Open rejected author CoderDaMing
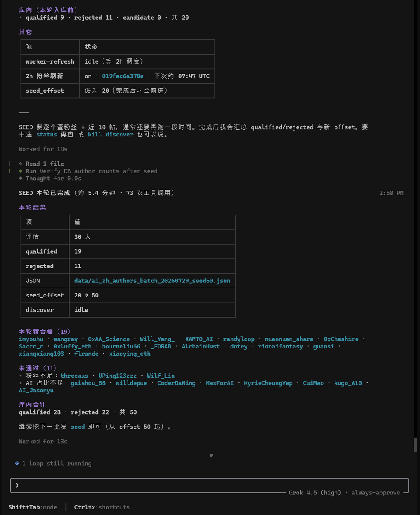This screenshot has width=420, height=515. [177, 383]
